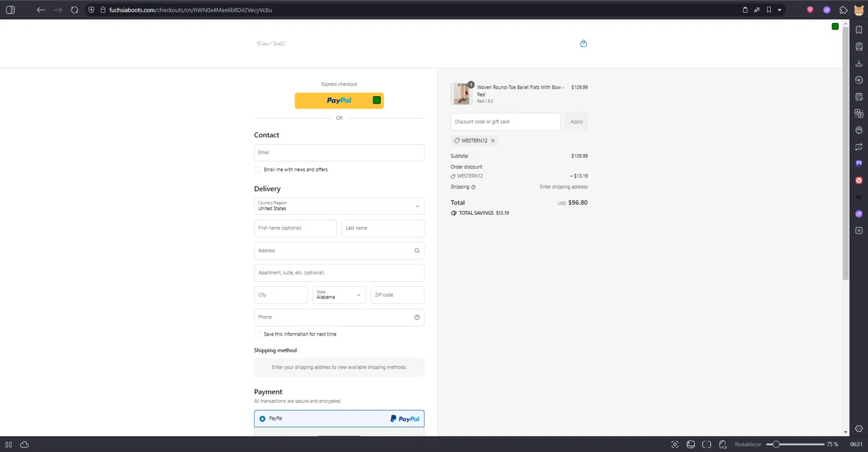Click the TOTAL SAVINGS $13.19 text

(484, 213)
